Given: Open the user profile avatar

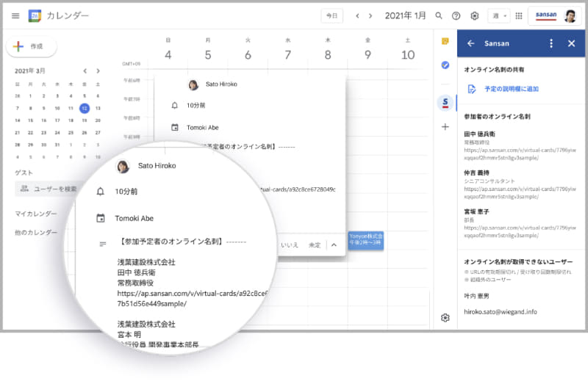Looking at the screenshot, I should (x=570, y=15).
